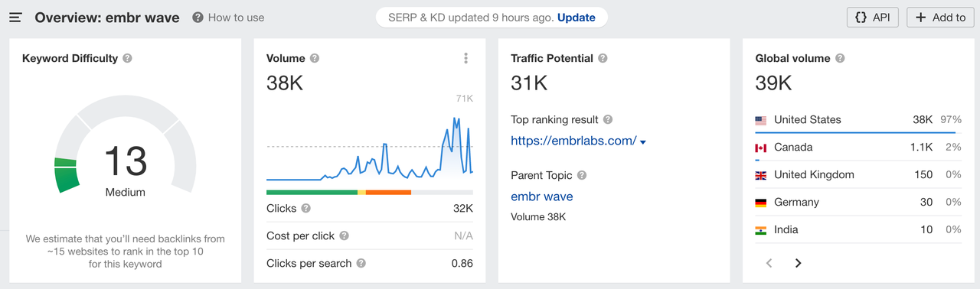Viewport: 980px width, 289px height.
Task: Show the Keyword Difficulty help tooltip icon
Action: click(127, 58)
